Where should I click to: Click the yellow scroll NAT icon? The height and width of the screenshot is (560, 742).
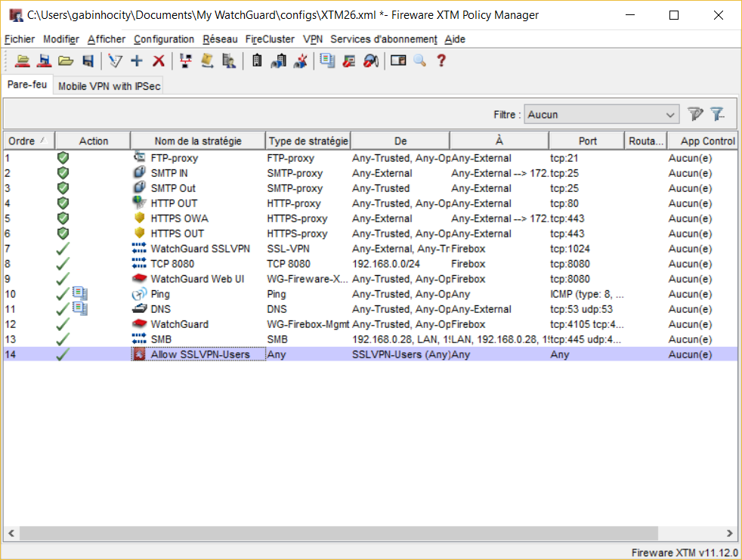point(207,60)
